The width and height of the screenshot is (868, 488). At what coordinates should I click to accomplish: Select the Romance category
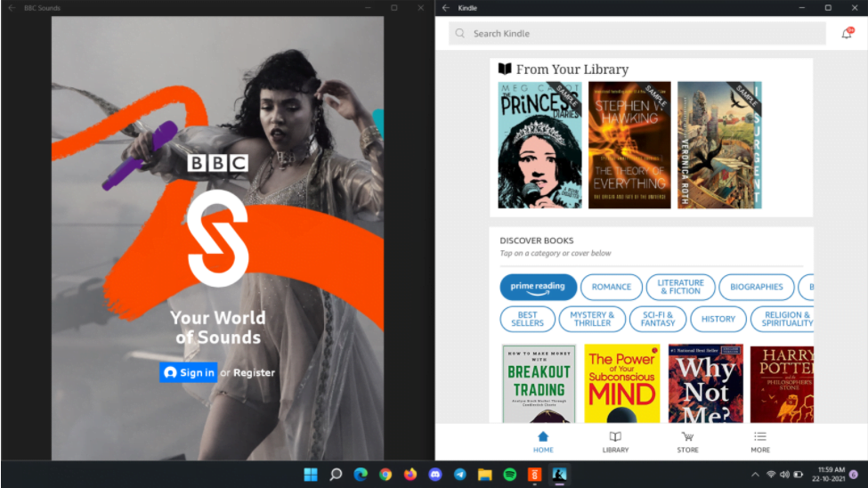(611, 287)
